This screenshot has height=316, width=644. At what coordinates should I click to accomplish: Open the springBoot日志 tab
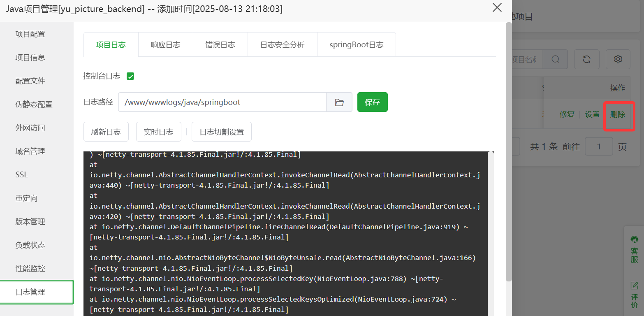(357, 45)
